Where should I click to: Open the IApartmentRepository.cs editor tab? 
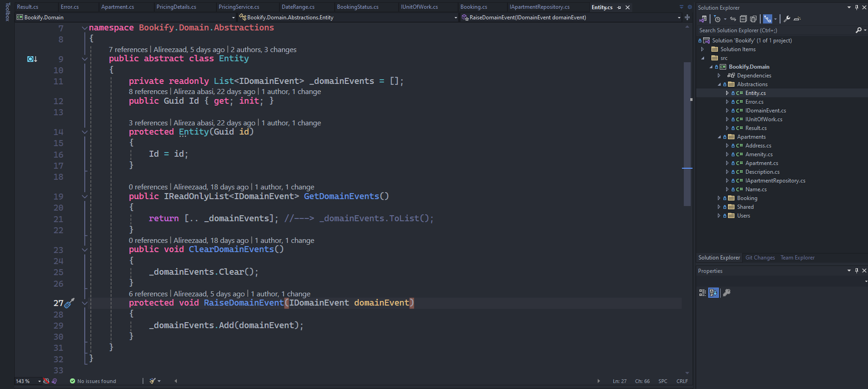click(x=539, y=7)
